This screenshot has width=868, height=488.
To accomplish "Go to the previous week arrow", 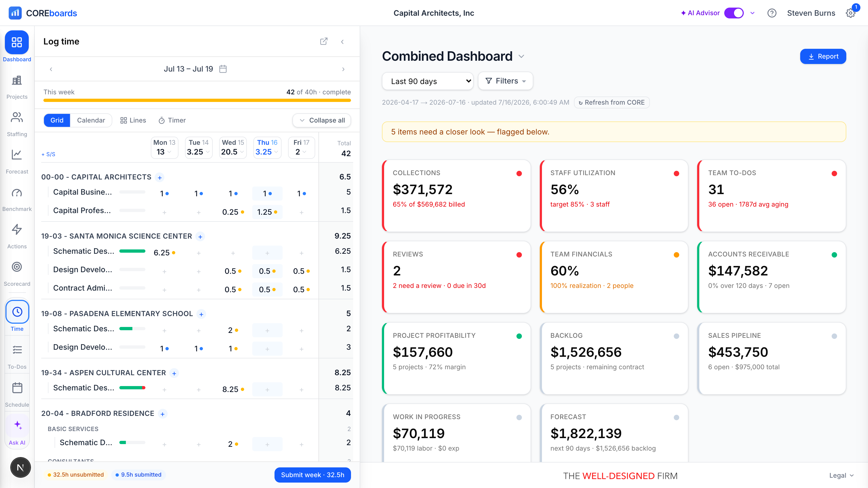I will 51,69.
